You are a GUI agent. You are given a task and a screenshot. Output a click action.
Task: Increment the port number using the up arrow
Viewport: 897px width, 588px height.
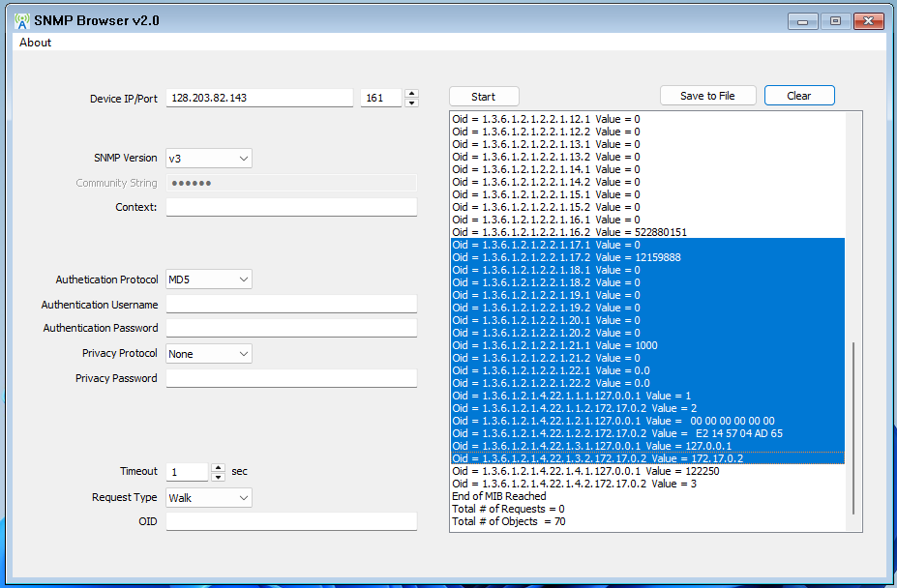coord(410,92)
